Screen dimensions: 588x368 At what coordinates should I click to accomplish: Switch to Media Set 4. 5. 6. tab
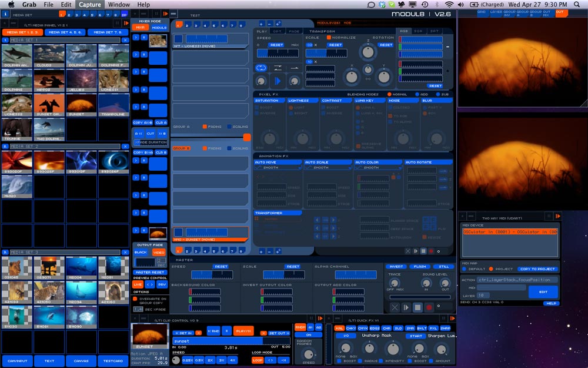[x=65, y=32]
